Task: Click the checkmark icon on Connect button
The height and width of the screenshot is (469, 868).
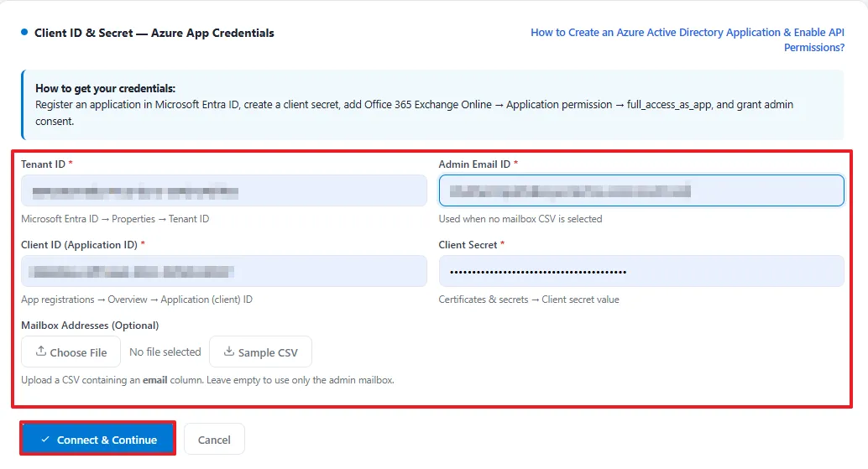Action: [45, 439]
